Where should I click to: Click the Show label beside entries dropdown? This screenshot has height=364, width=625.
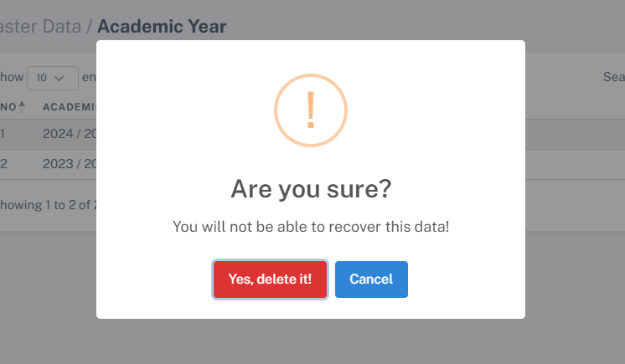click(x=12, y=78)
